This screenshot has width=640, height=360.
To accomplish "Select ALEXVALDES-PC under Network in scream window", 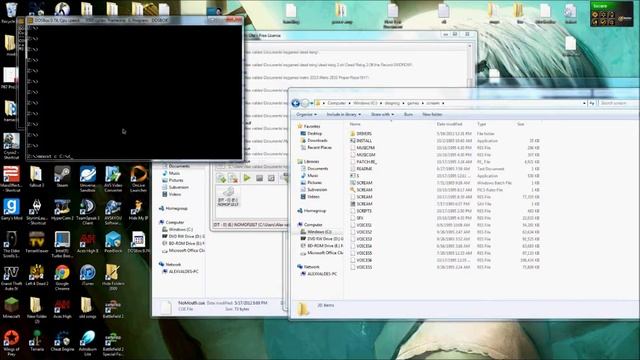I will tap(322, 274).
